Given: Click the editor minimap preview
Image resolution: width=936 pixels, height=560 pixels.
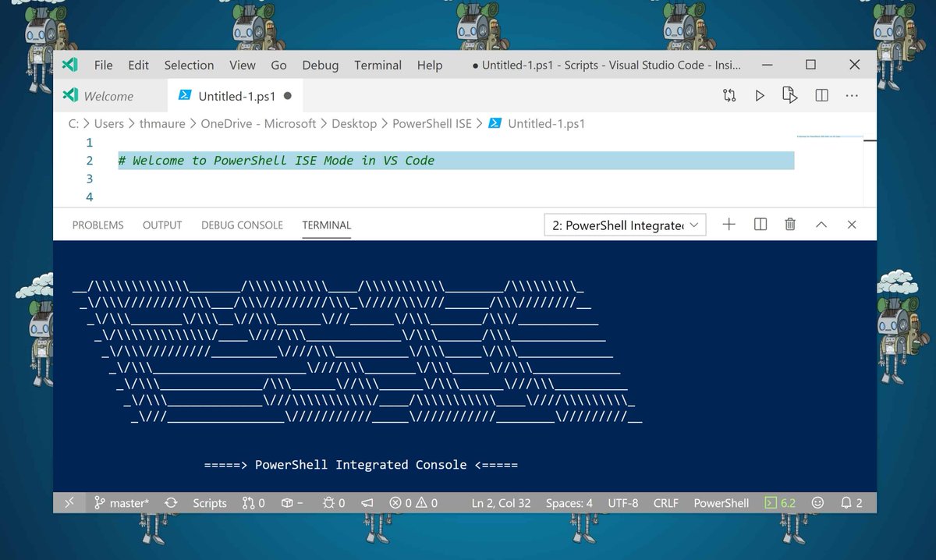Looking at the screenshot, I should pyautogui.click(x=830, y=137).
